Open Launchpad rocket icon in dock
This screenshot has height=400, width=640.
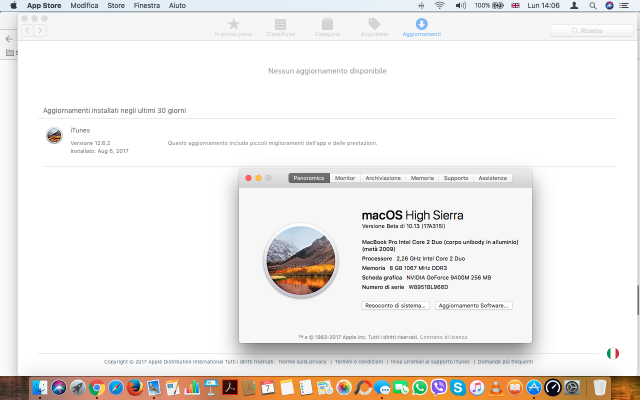coord(78,387)
